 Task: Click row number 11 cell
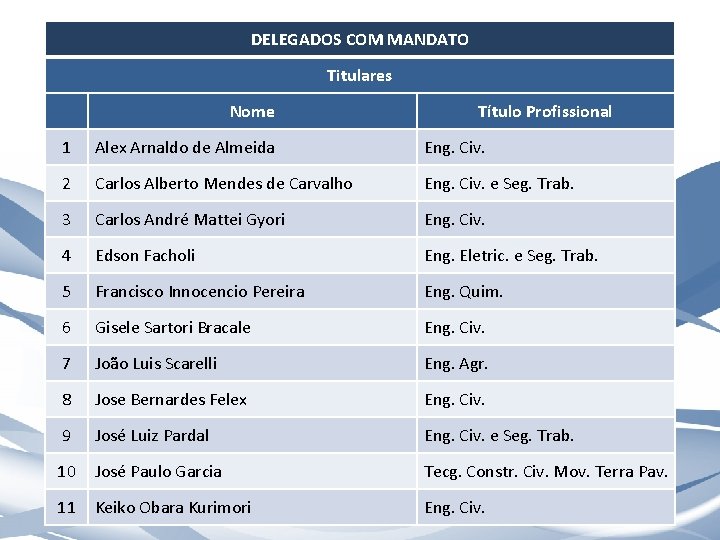click(x=66, y=507)
